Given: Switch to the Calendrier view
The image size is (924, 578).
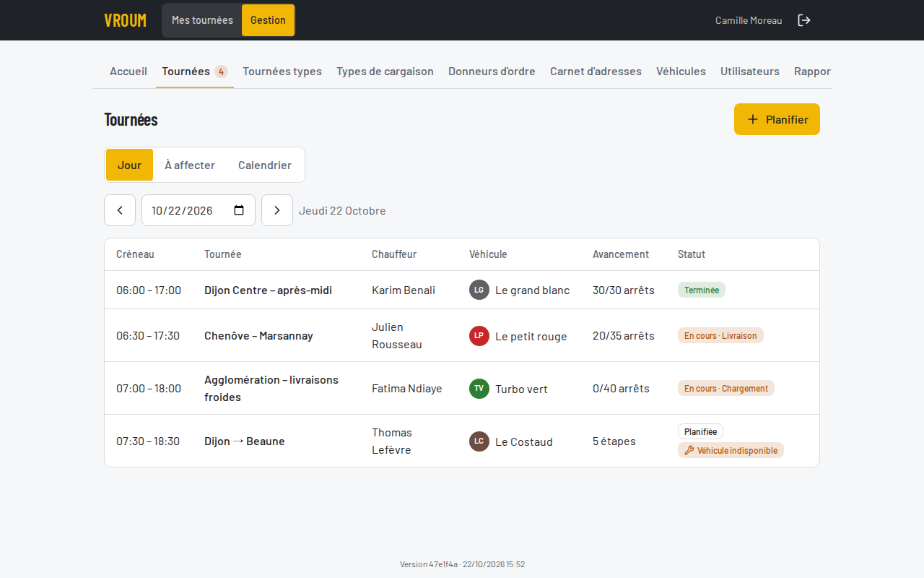Looking at the screenshot, I should click(x=265, y=165).
